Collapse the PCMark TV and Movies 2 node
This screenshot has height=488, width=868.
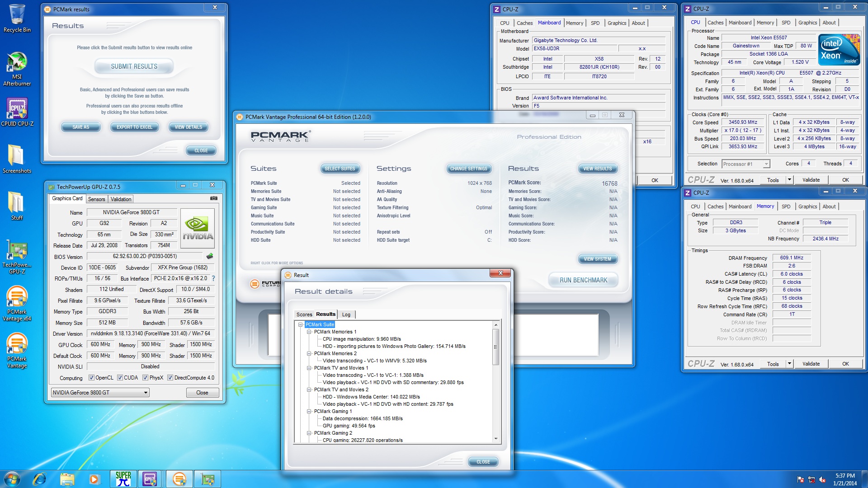click(x=309, y=389)
